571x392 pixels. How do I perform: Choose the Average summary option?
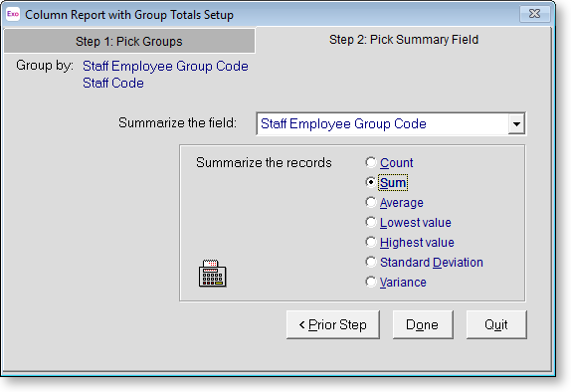[371, 202]
